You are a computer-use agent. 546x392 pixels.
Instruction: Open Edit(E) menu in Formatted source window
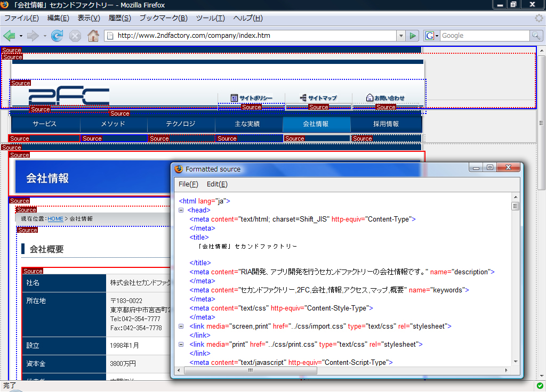coord(217,184)
